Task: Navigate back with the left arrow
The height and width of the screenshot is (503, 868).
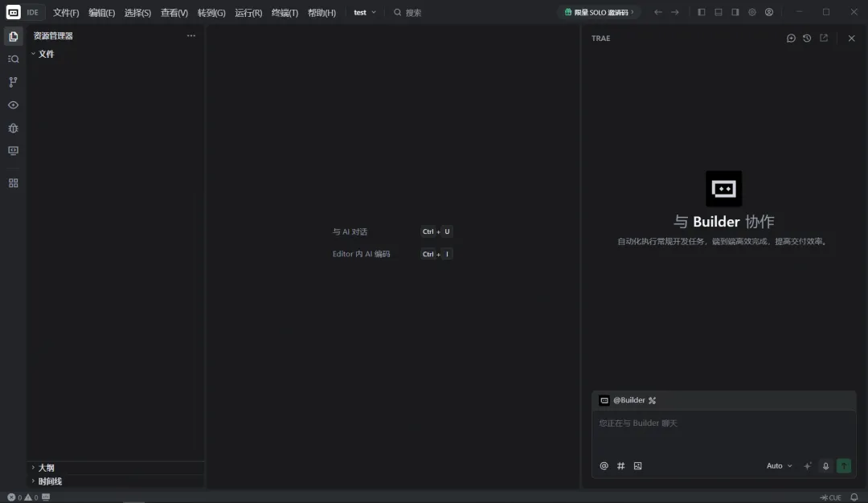Action: pos(657,12)
